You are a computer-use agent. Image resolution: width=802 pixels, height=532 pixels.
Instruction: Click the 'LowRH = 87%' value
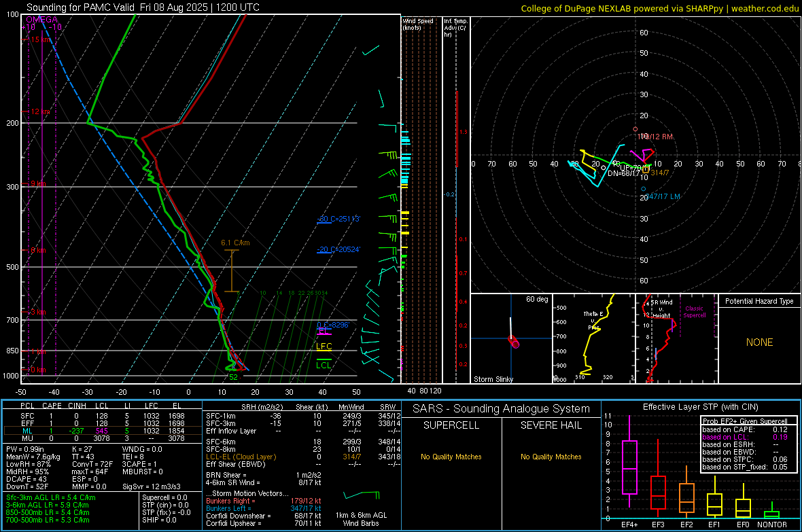coord(29,465)
